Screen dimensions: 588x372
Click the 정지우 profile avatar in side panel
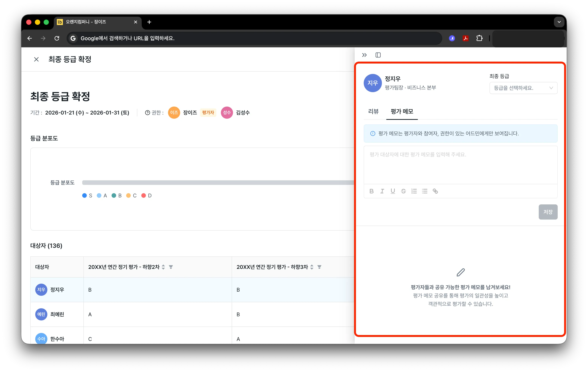373,83
